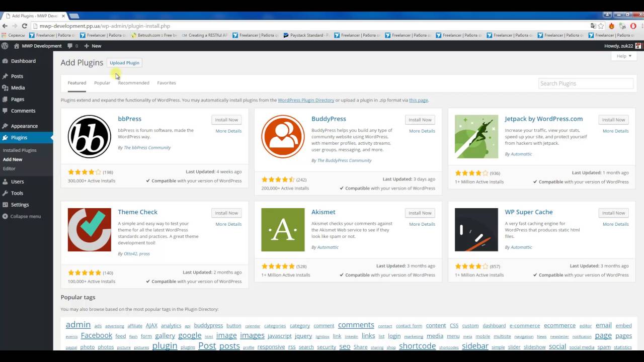Switch to the Featured tab
Screen dimensions: 644x362
pos(77,83)
